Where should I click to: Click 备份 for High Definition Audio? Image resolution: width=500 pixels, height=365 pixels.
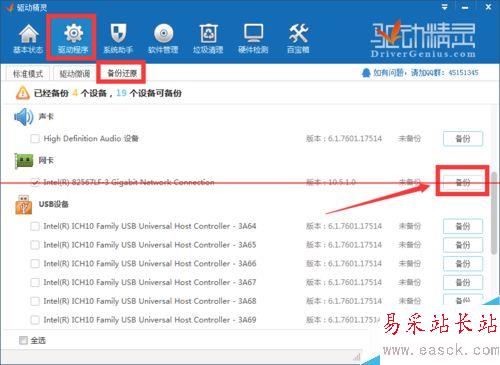point(463,139)
